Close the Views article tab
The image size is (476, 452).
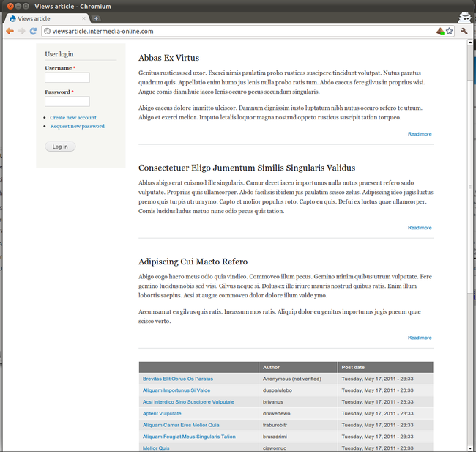click(83, 18)
